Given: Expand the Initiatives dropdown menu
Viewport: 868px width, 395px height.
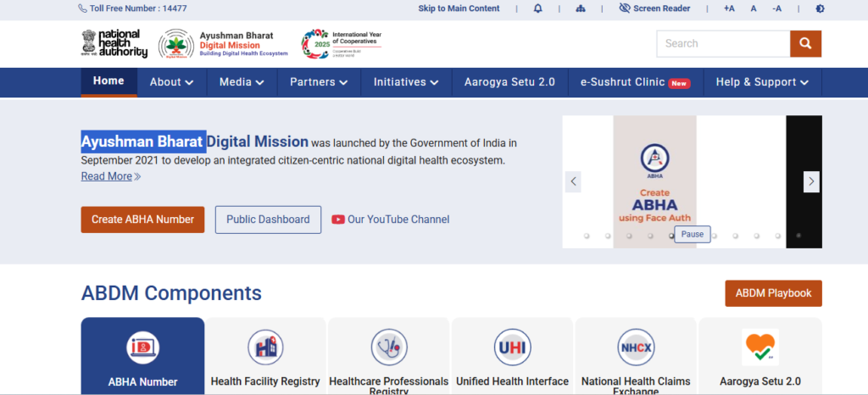Looking at the screenshot, I should (x=406, y=82).
